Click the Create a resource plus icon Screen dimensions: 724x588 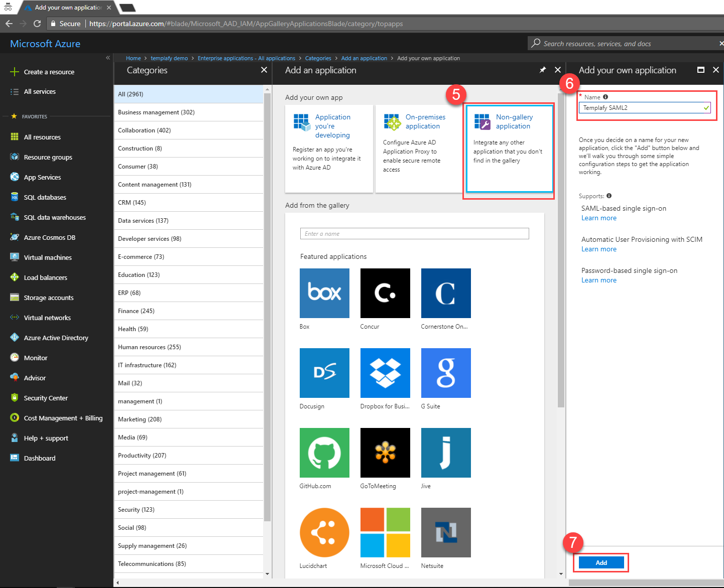pyautogui.click(x=15, y=72)
